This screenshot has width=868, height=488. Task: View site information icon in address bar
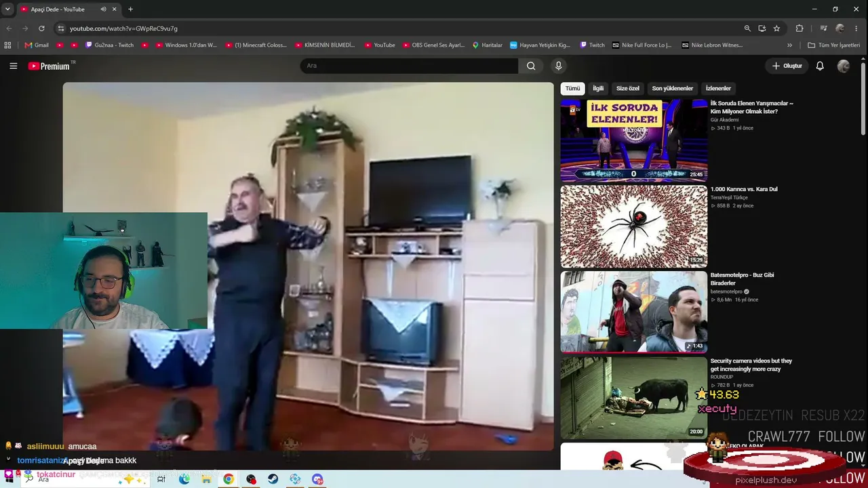click(x=61, y=28)
